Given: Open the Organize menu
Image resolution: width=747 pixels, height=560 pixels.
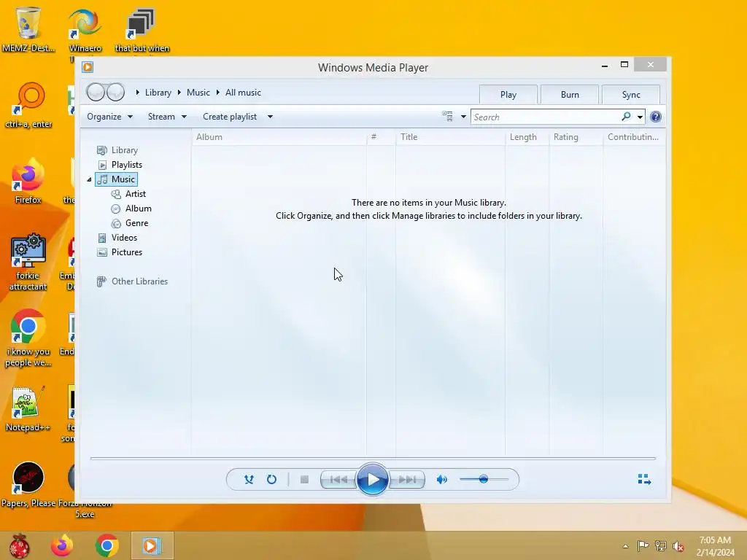Looking at the screenshot, I should 109,117.
